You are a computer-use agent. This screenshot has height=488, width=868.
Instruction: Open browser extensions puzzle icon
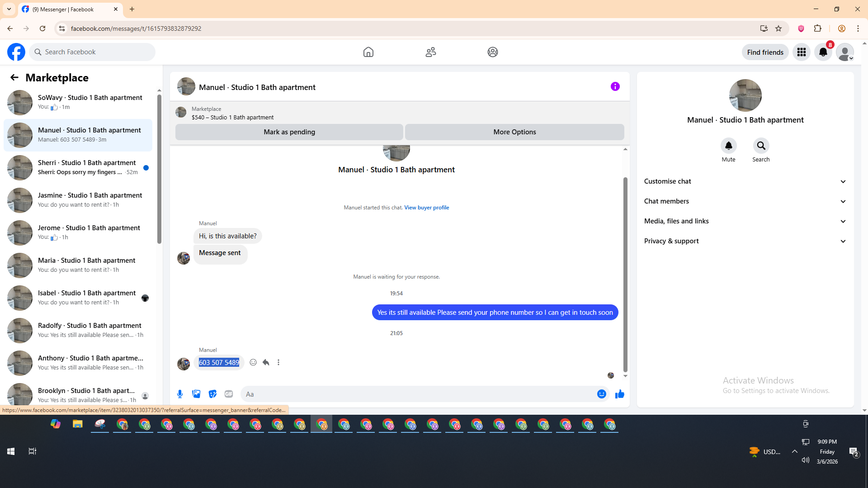(817, 28)
